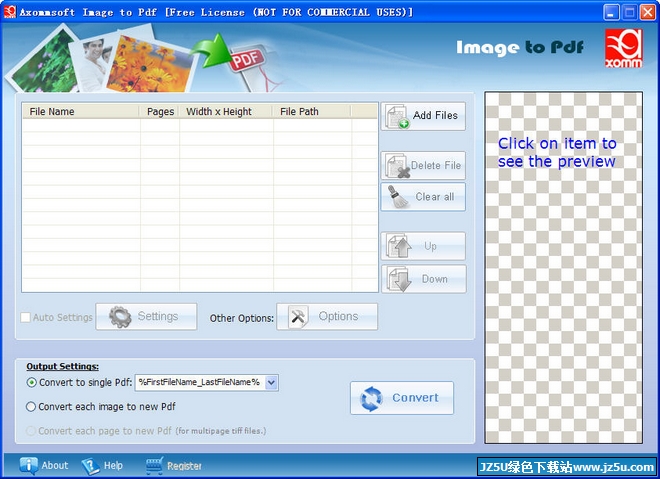Open the gear Settings button
The image size is (660, 479).
pos(146,317)
